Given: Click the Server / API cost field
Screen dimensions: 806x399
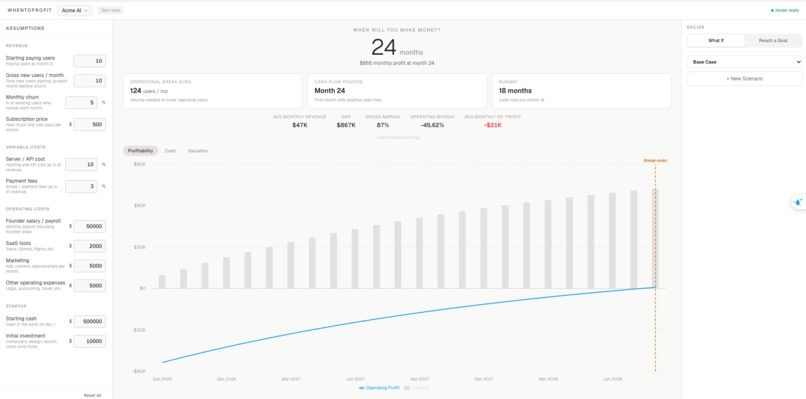Looking at the screenshot, I should pos(81,165).
